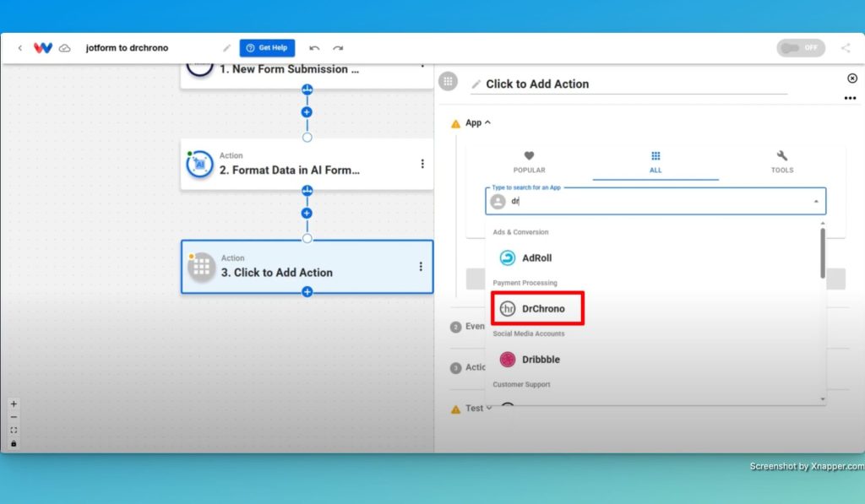
Task: Share the workflow via the share icon
Action: tap(845, 48)
